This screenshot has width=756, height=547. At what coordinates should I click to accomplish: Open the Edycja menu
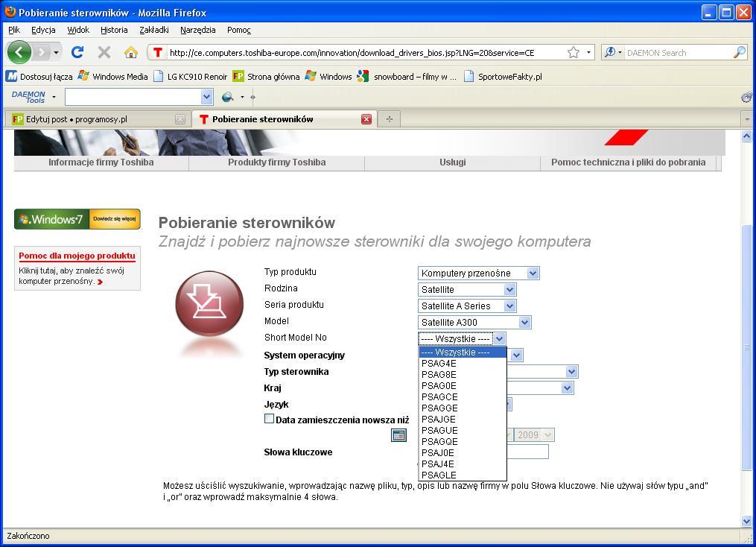[x=43, y=30]
